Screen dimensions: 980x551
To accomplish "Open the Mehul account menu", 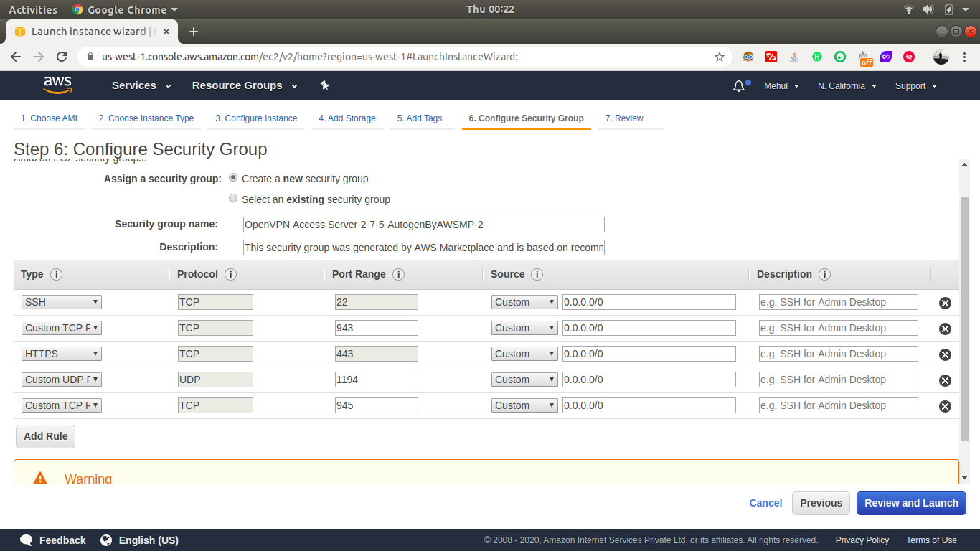I will [x=781, y=86].
